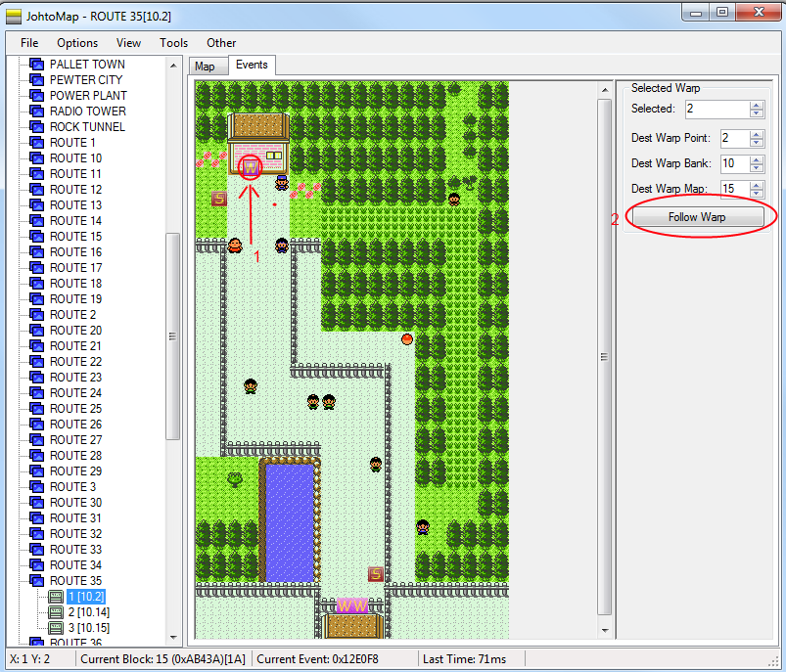The image size is (786, 672).
Task: Select map 3 [10.15] in the tree
Action: (x=88, y=627)
